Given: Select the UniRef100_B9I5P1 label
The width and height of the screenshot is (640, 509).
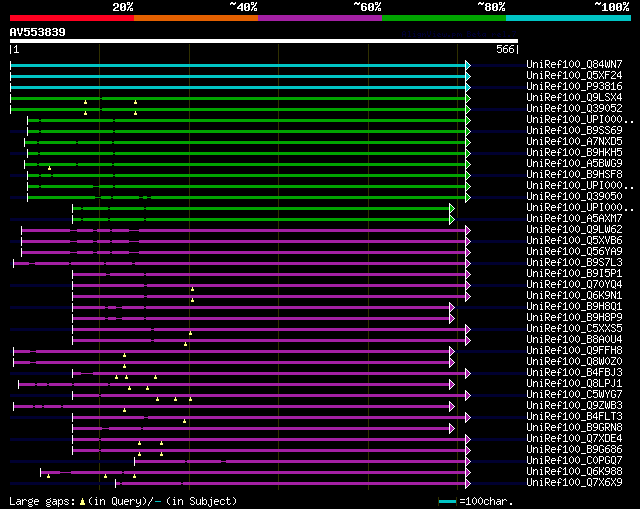Looking at the screenshot, I should [574, 273].
